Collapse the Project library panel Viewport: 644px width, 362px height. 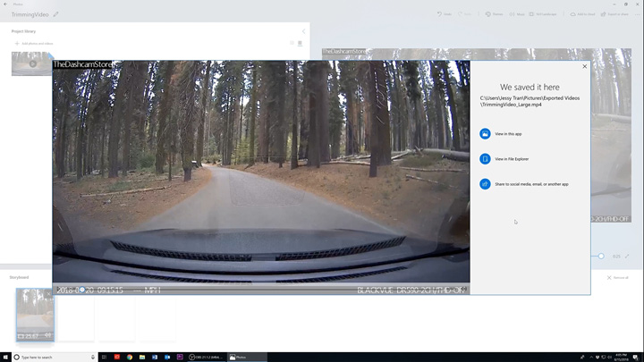(x=303, y=31)
